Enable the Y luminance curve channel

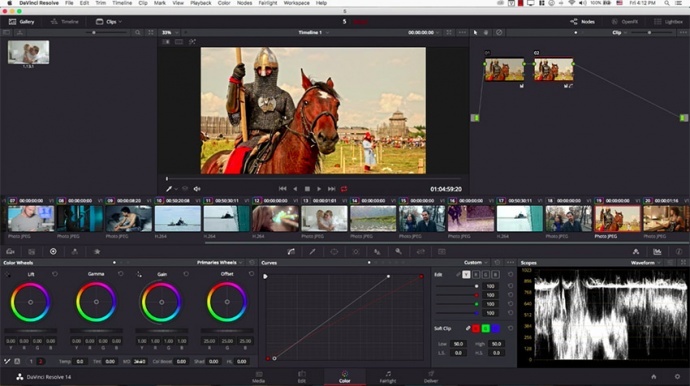coord(466,275)
